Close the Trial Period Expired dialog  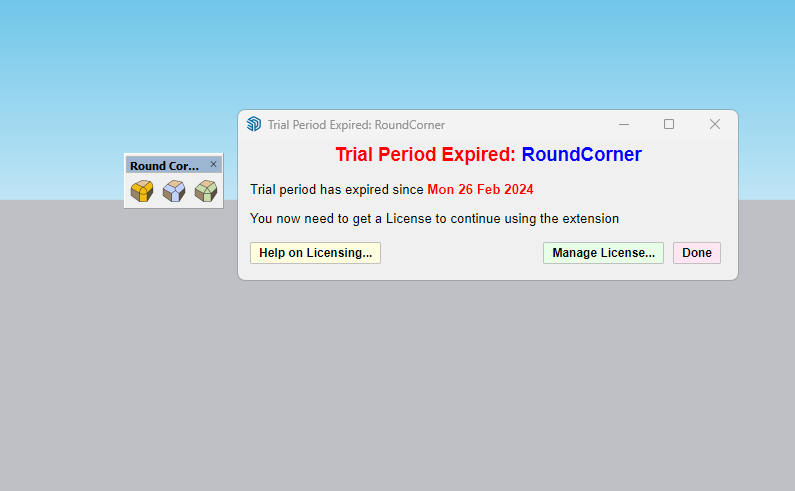(x=715, y=124)
